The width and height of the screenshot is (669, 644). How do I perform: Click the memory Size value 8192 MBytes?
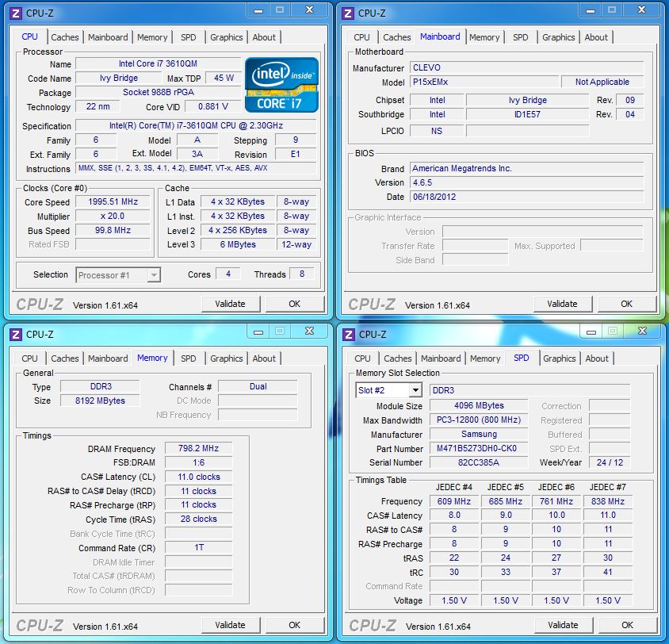100,401
